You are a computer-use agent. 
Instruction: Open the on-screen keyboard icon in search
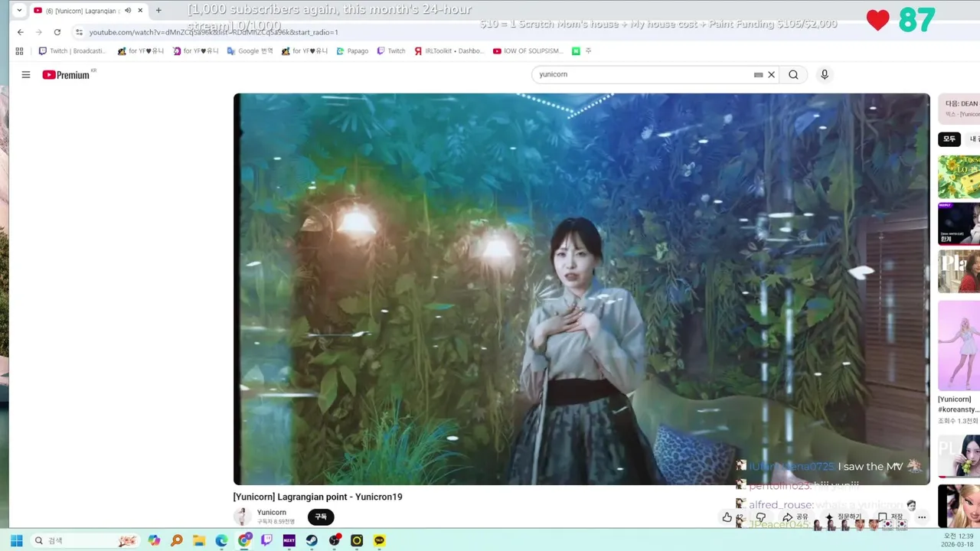[x=758, y=74]
